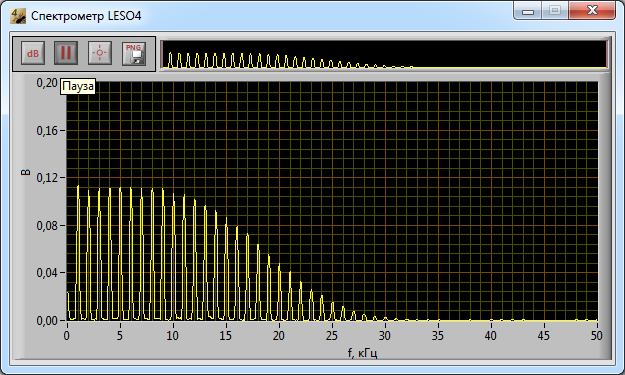This screenshot has width=625, height=375.
Task: Open the LESO4 window icon menu
Action: coord(18,16)
